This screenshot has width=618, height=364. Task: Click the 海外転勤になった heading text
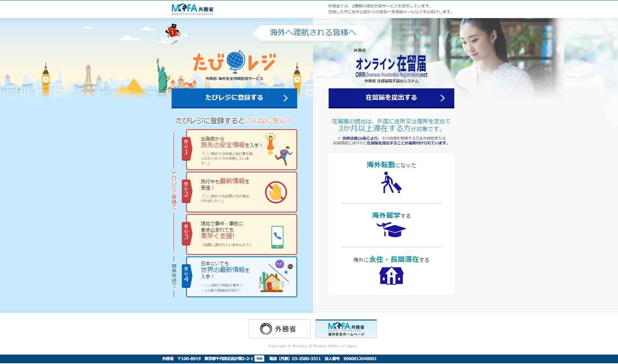coord(391,165)
